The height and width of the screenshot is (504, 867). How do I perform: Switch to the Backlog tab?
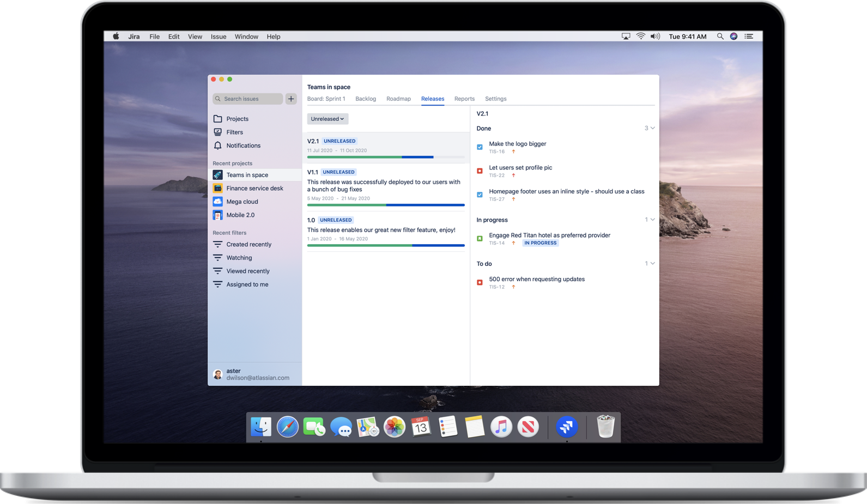click(366, 99)
